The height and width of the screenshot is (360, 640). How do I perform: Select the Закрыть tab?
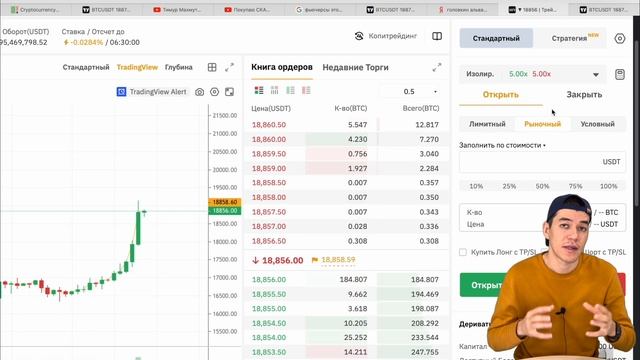pos(584,95)
